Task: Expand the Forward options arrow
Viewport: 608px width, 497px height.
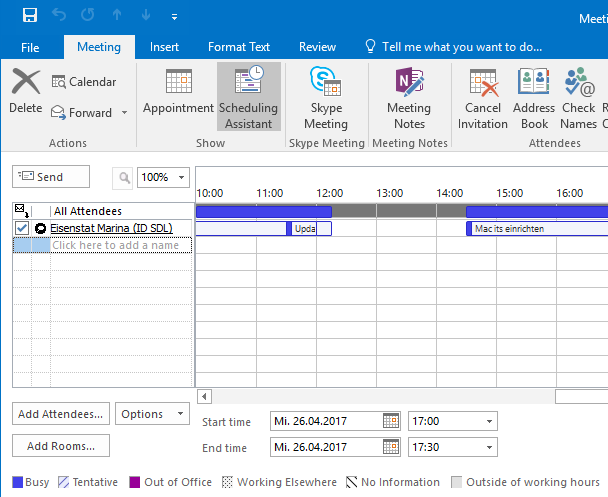Action: (124, 112)
